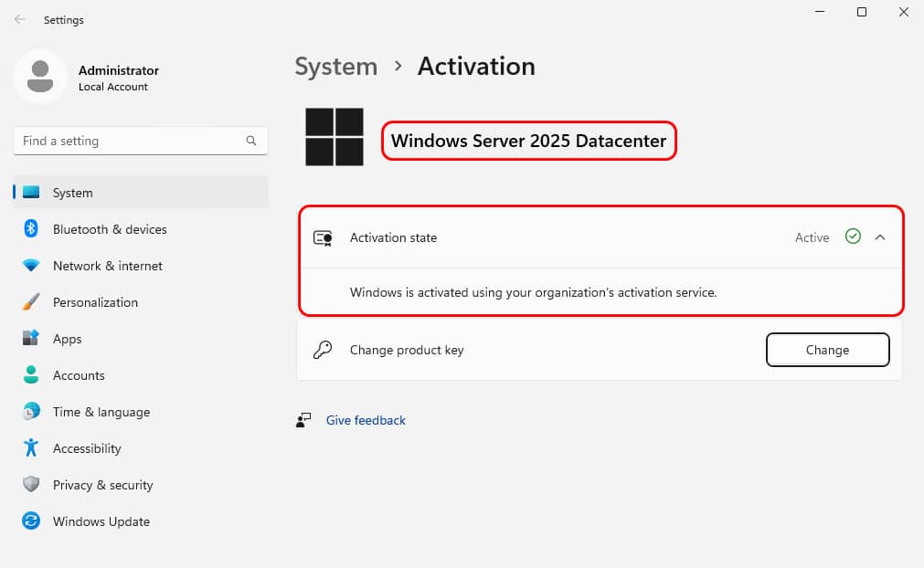Click the Personalization paintbrush icon
Image resolution: width=924 pixels, height=568 pixels.
[31, 302]
